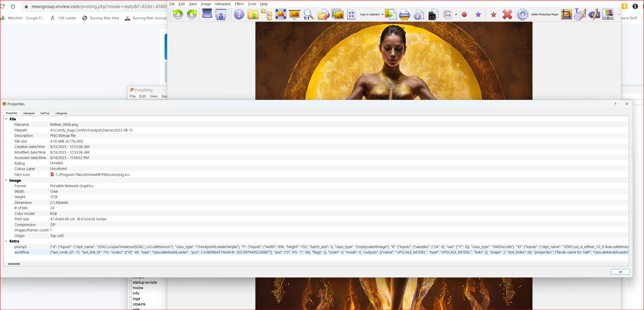This screenshot has height=310, width=644.
Task: Open the Metadata menu
Action: click(x=222, y=4)
